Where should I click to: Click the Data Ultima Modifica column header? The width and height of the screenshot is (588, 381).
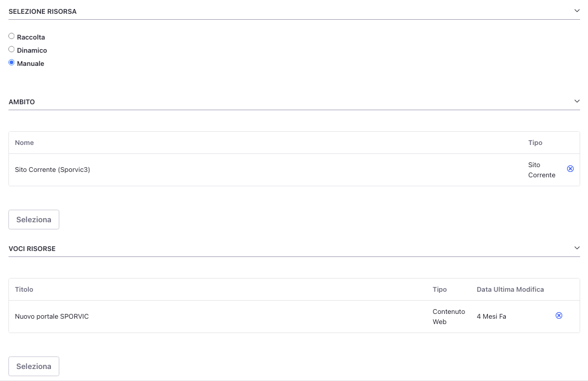[510, 289]
